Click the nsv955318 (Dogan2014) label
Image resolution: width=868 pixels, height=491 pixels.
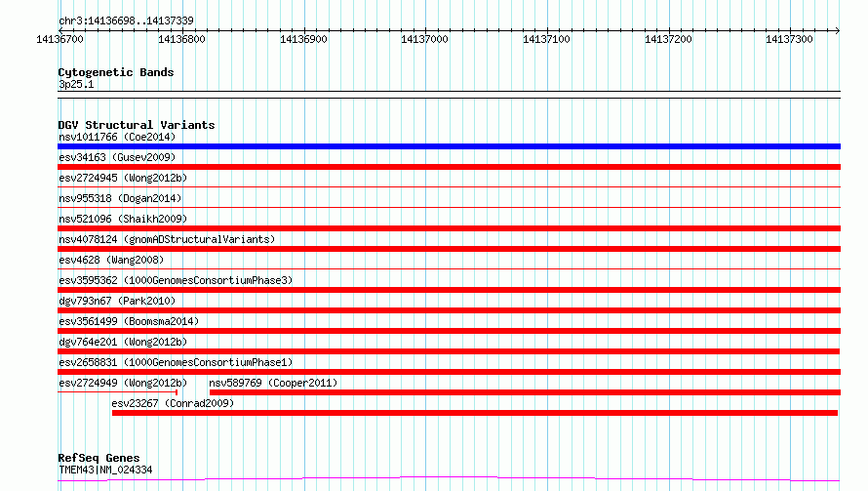[x=120, y=198]
